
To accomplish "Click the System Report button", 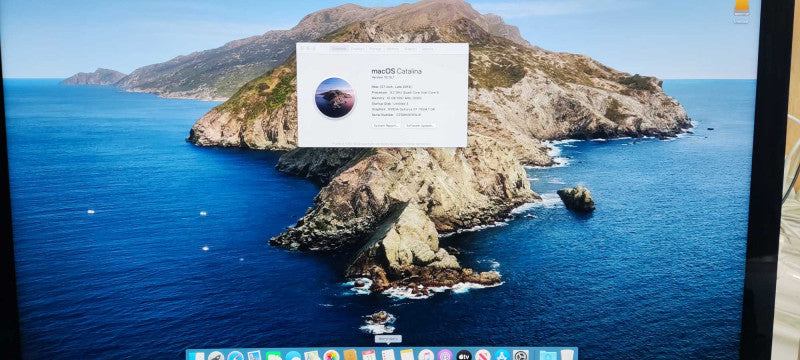I will pyautogui.click(x=386, y=125).
